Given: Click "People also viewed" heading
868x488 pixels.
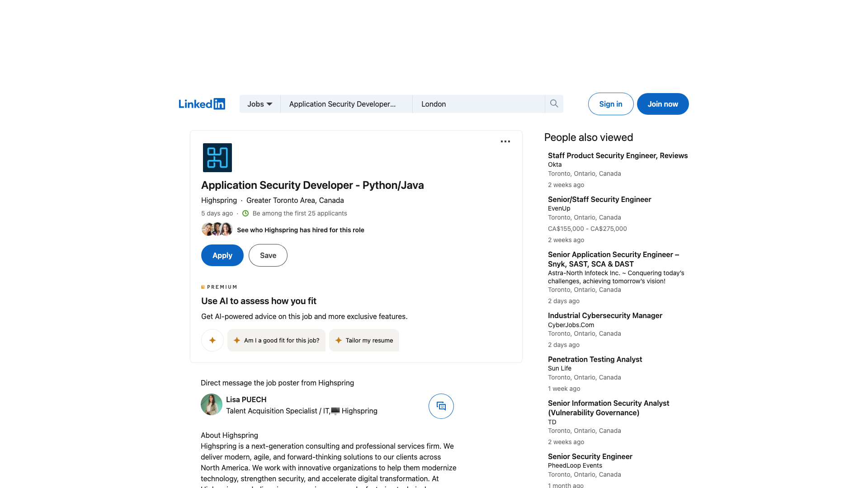Looking at the screenshot, I should click(x=589, y=137).
